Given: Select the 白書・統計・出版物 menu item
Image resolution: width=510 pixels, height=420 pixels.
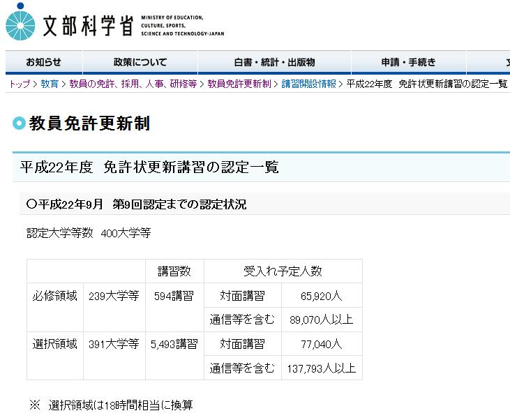Looking at the screenshot, I should [x=274, y=62].
